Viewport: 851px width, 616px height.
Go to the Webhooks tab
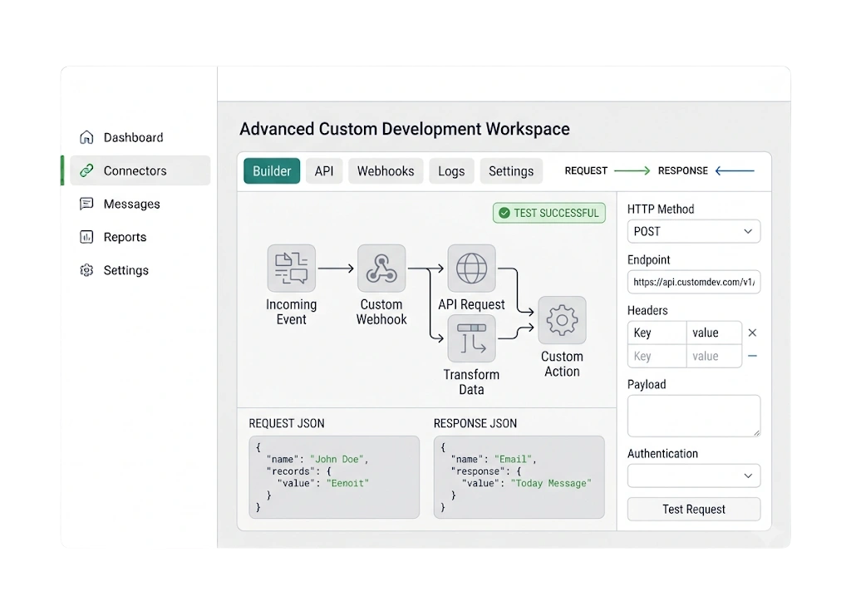(386, 171)
